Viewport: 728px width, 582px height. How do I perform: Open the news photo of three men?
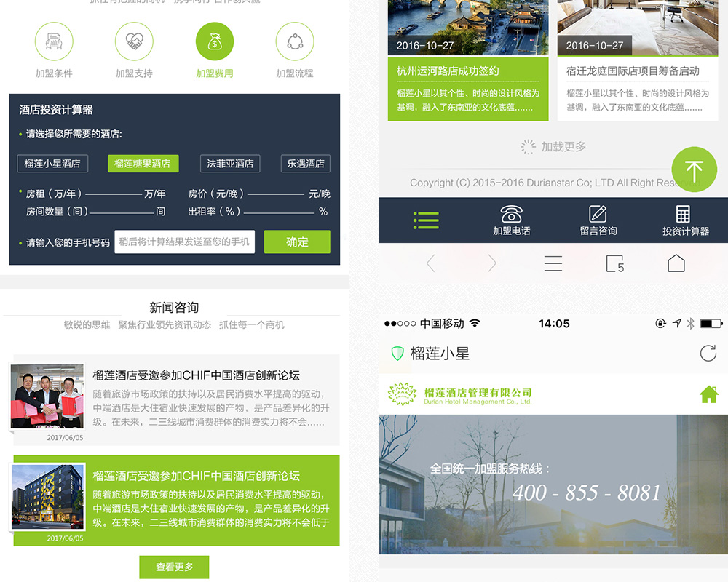[x=47, y=396]
